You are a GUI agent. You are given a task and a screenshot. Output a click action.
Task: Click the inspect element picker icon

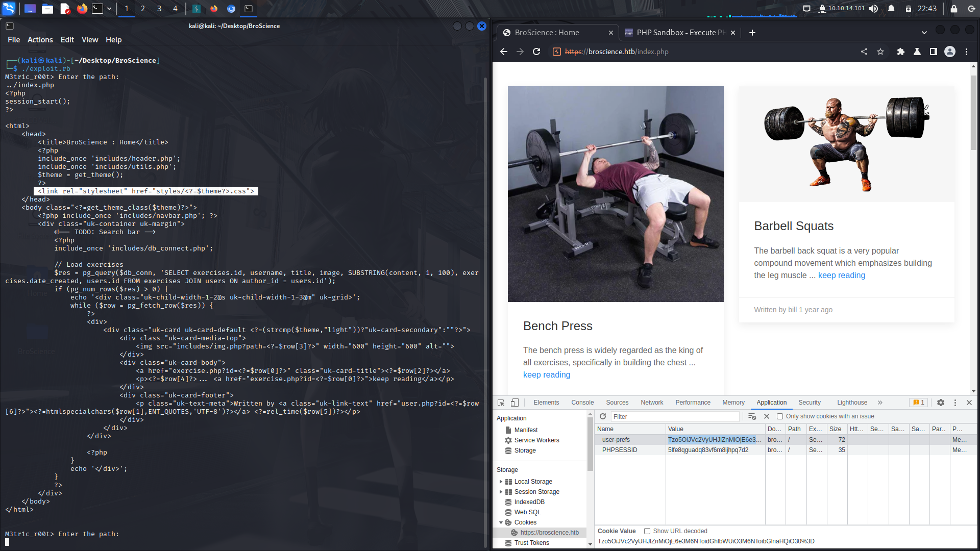tap(501, 403)
